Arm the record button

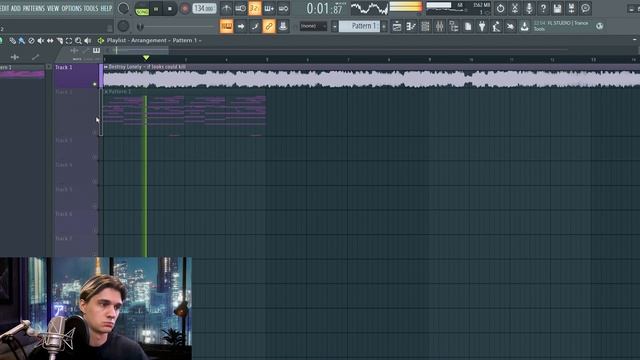tap(184, 9)
